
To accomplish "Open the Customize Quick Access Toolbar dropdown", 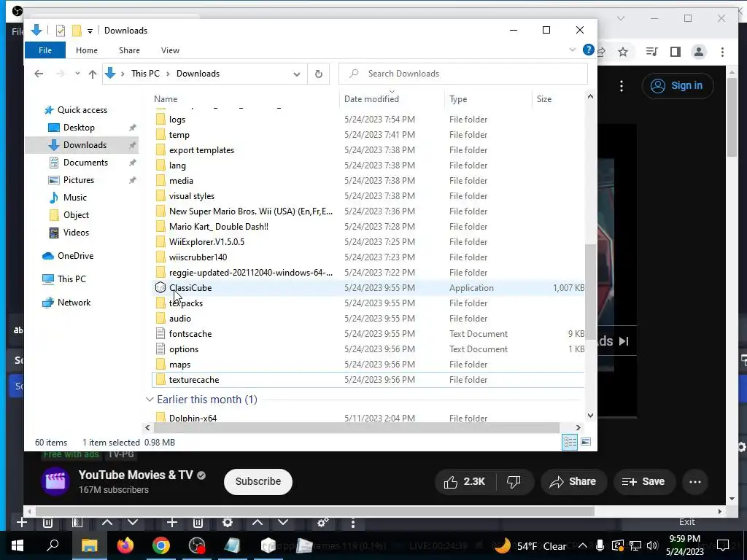I will click(90, 31).
